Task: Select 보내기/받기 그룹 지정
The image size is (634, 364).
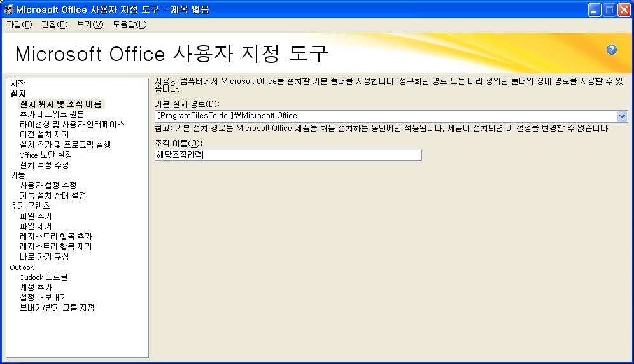Action: click(57, 307)
